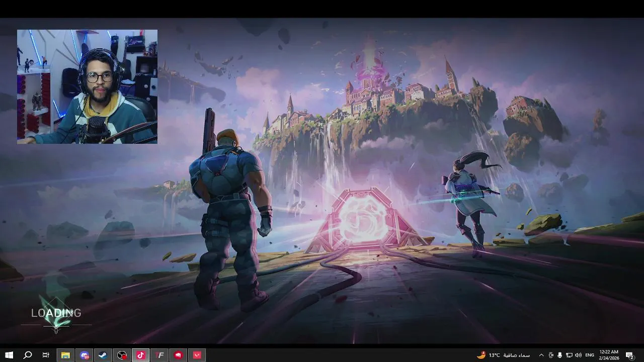644x362 pixels.
Task: Click the microphone tray icon
Action: click(560, 355)
